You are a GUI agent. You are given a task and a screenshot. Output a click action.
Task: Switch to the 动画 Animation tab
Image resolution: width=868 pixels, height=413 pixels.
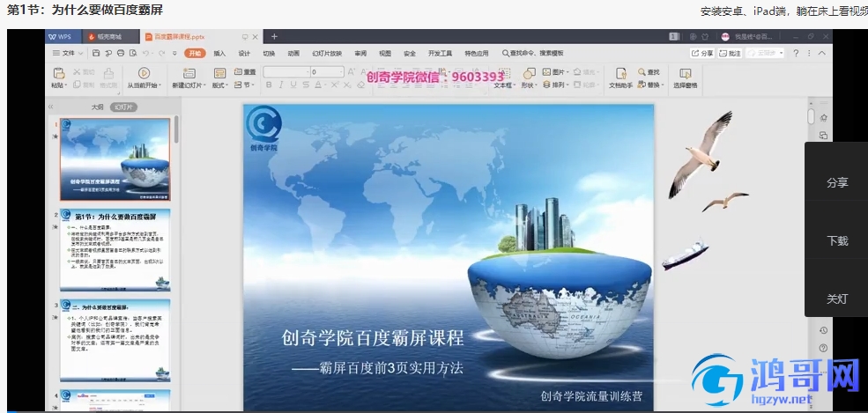pos(293,53)
